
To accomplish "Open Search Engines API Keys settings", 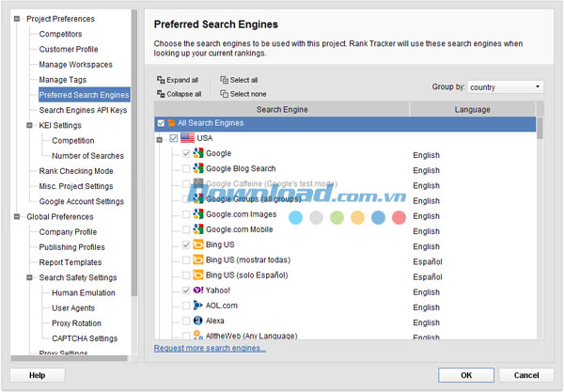I will click(x=83, y=110).
